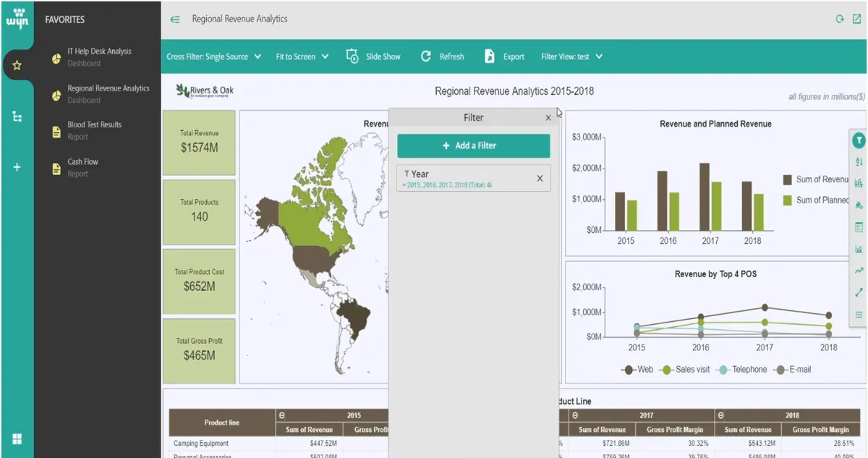Toggle Sum of Planned legend swatch
868x458 pixels.
[787, 200]
